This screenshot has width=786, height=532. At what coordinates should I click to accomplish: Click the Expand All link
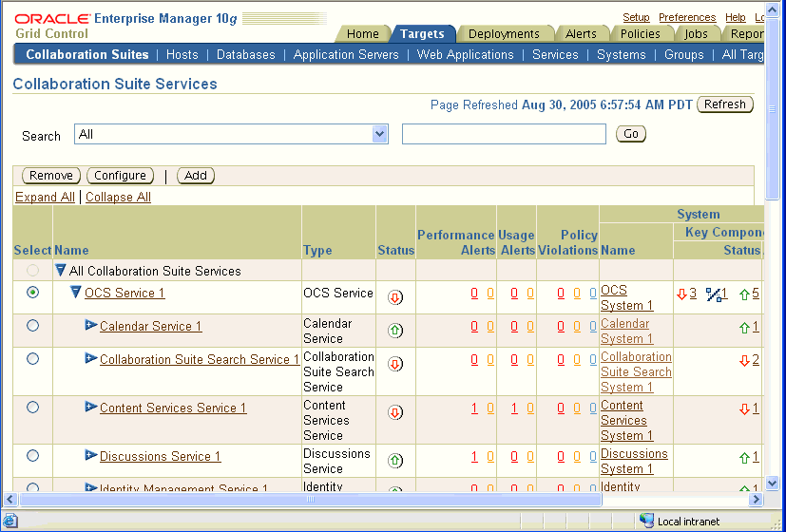(x=45, y=198)
